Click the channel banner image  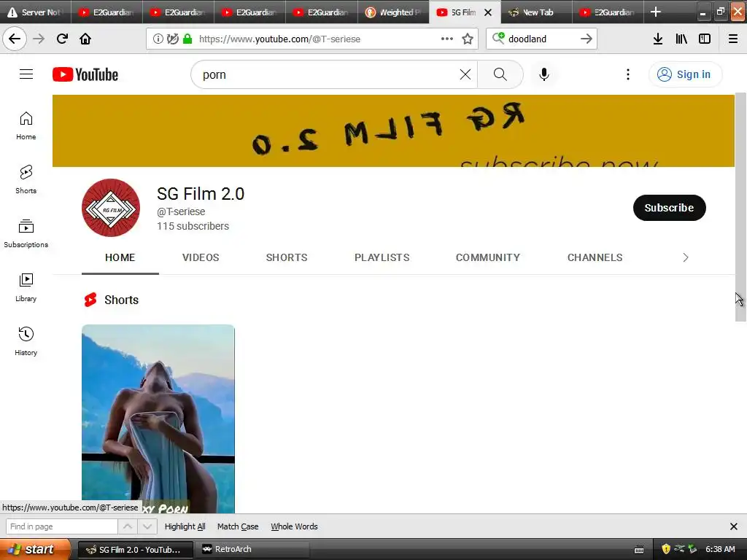click(393, 131)
